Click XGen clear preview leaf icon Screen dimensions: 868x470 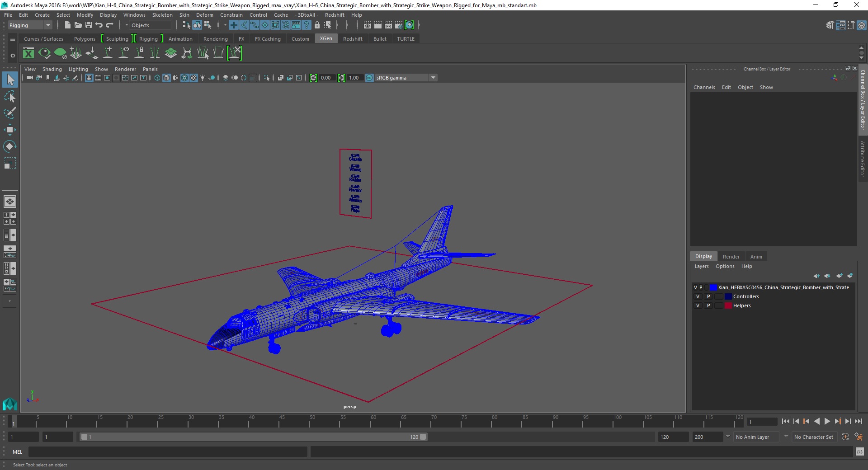[60, 53]
